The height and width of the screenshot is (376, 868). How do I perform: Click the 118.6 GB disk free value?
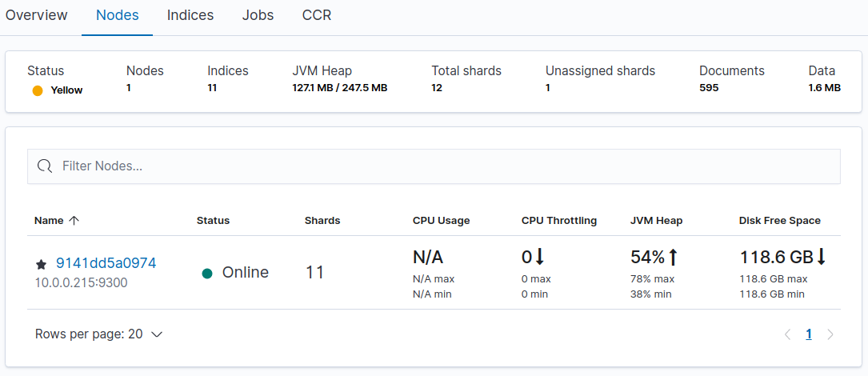pos(777,257)
